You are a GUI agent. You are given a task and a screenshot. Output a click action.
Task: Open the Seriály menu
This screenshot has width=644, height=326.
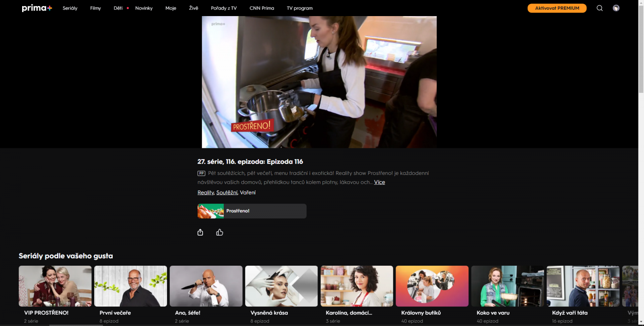(70, 8)
